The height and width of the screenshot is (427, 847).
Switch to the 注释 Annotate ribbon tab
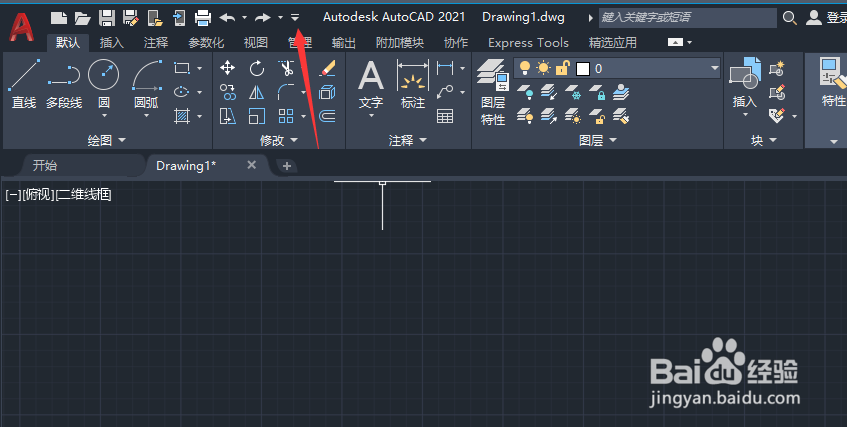click(156, 43)
